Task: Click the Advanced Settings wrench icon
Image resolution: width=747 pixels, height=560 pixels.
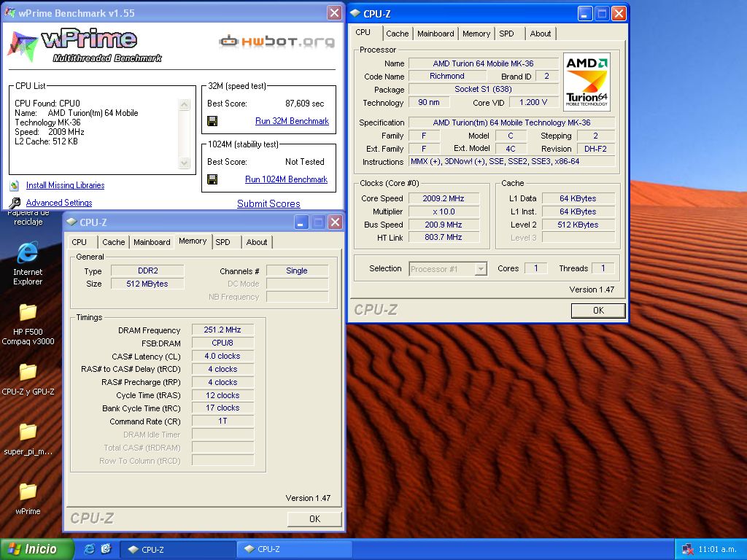Action: pyautogui.click(x=15, y=203)
